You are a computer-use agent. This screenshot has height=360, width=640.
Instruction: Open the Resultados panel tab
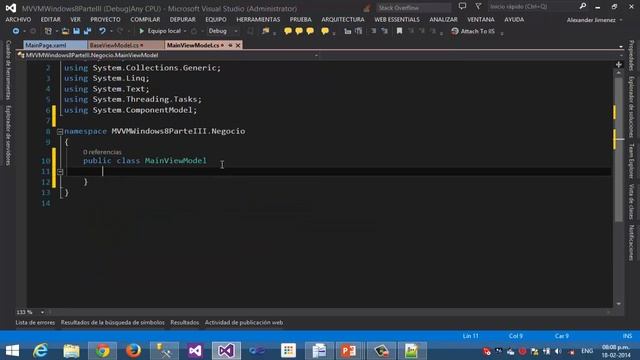tap(184, 322)
